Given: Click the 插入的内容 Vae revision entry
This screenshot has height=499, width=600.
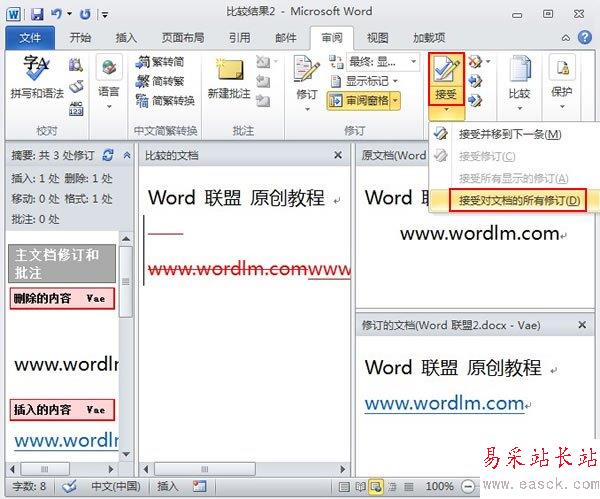Looking at the screenshot, I should [x=62, y=410].
